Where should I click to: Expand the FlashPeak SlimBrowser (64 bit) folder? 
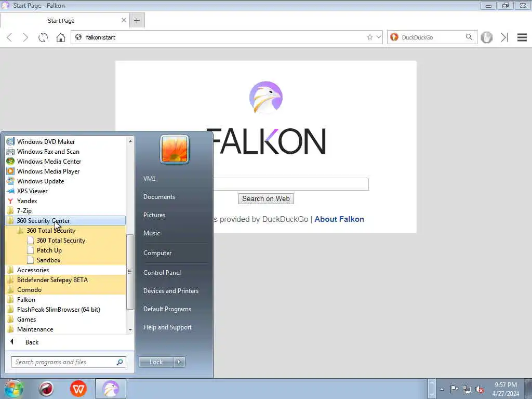point(65,310)
